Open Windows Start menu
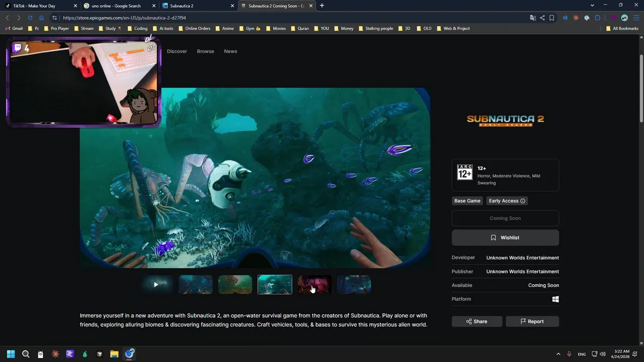This screenshot has width=644, height=362. [x=11, y=354]
